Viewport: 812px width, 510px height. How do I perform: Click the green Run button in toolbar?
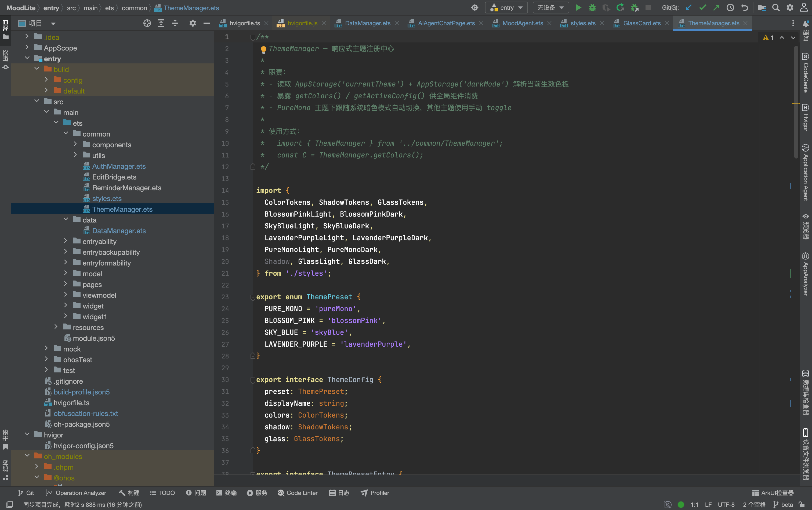[578, 8]
